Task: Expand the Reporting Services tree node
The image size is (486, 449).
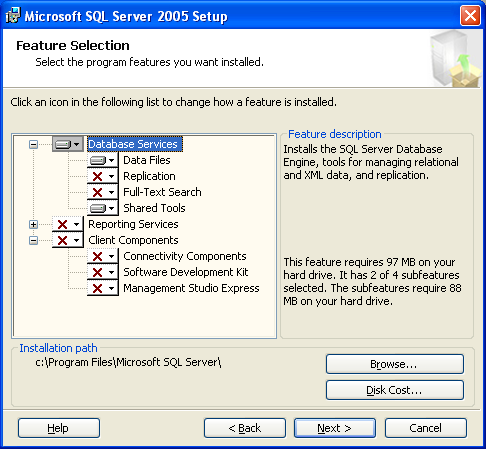Action: (33, 224)
